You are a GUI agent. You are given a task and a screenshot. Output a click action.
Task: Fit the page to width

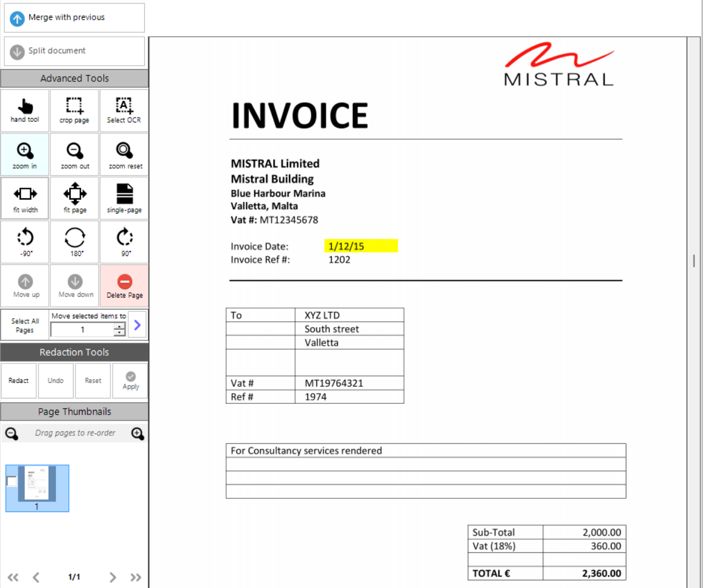[25, 198]
